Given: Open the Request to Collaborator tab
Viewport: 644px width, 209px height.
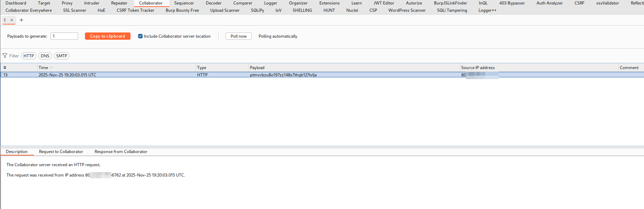Looking at the screenshot, I should point(61,152).
